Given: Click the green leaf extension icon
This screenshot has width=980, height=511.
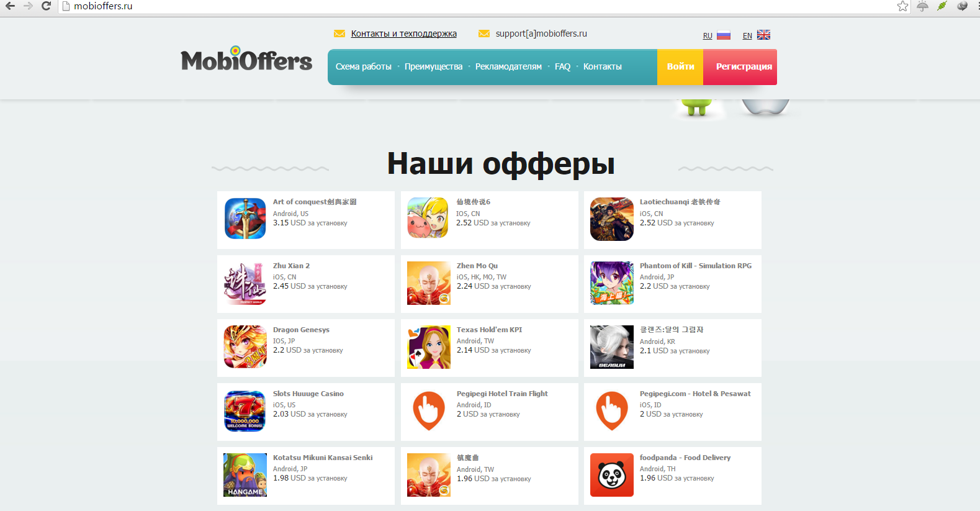Looking at the screenshot, I should [942, 6].
